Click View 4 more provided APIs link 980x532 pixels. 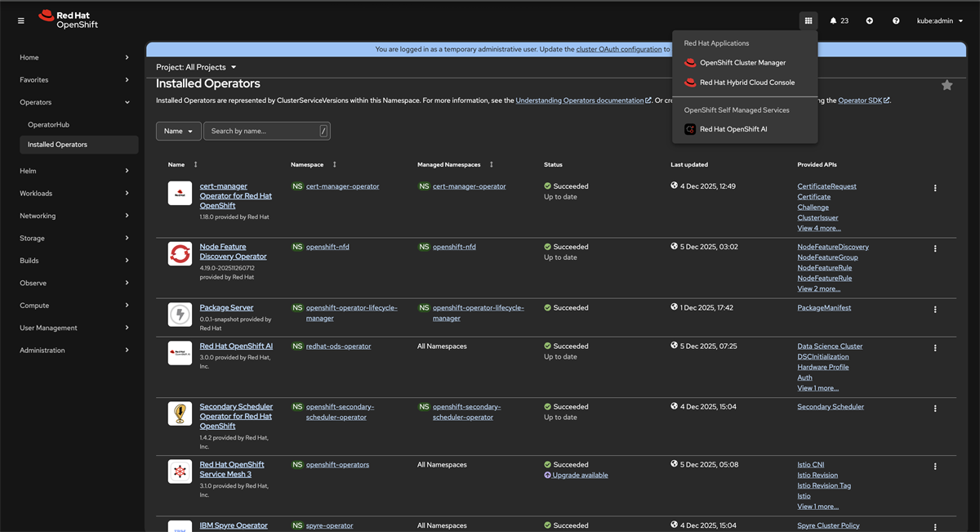818,228
